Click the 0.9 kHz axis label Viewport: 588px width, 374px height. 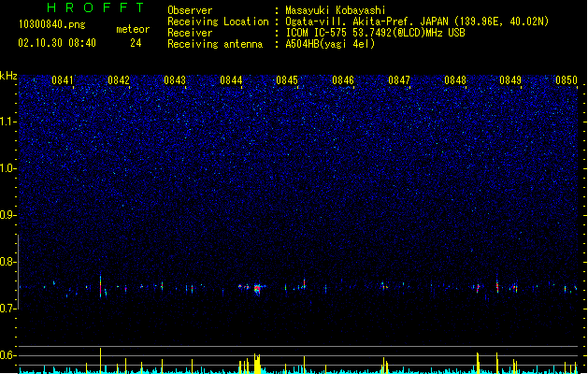click(x=8, y=215)
